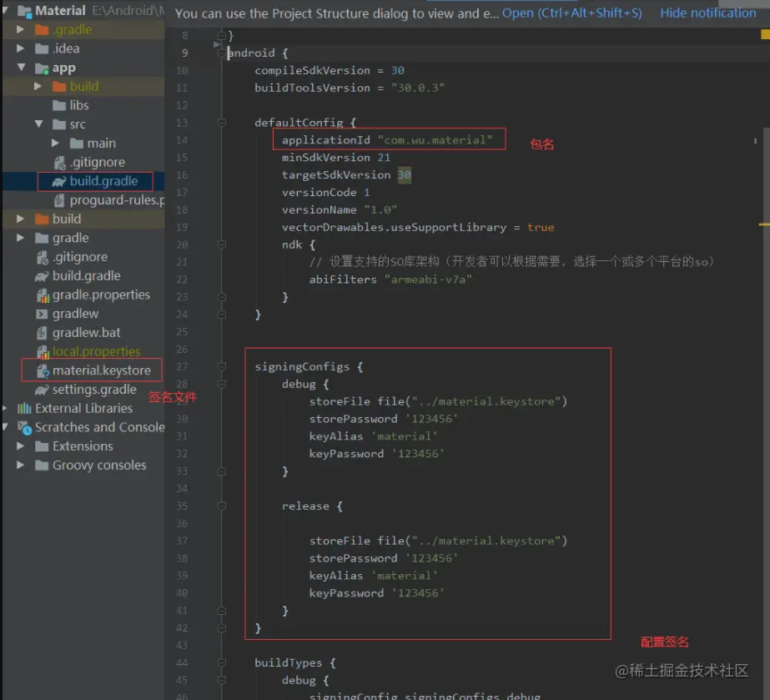Viewport: 770px width, 700px height.
Task: Collapse the src folder arrow
Action: (x=39, y=123)
